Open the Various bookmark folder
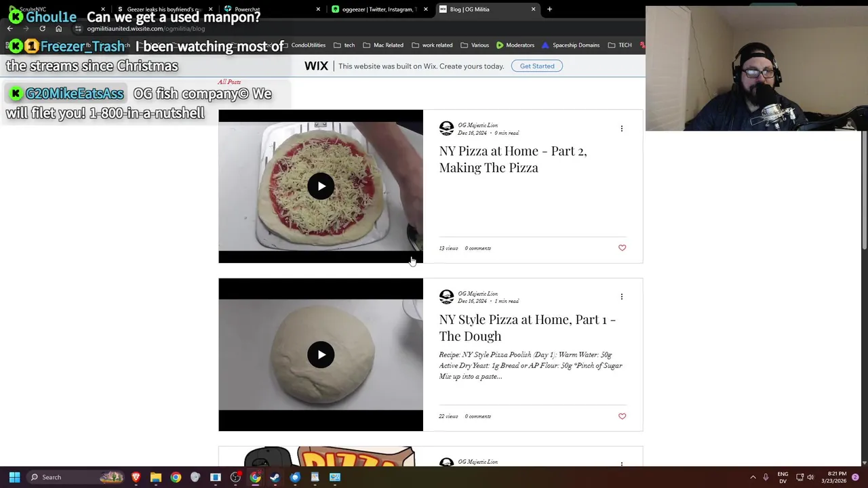The height and width of the screenshot is (488, 868). point(475,45)
